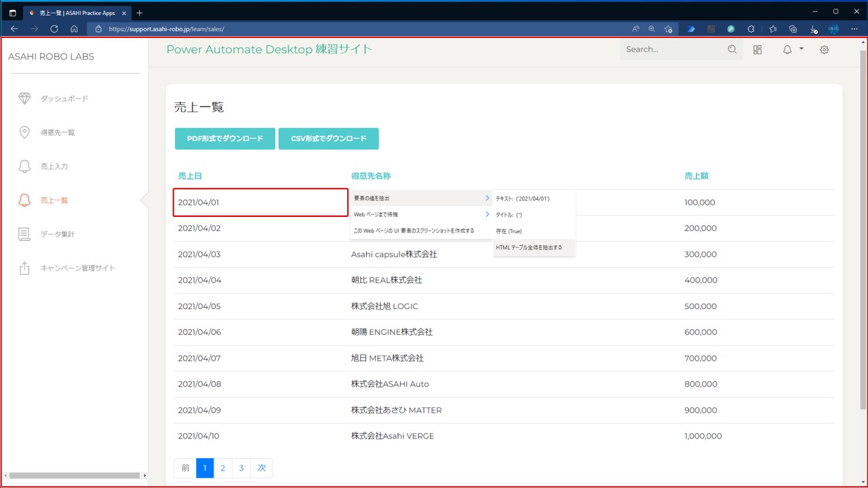Open the Favorites list icon
Viewport: 868px width, 488px height.
[x=773, y=29]
